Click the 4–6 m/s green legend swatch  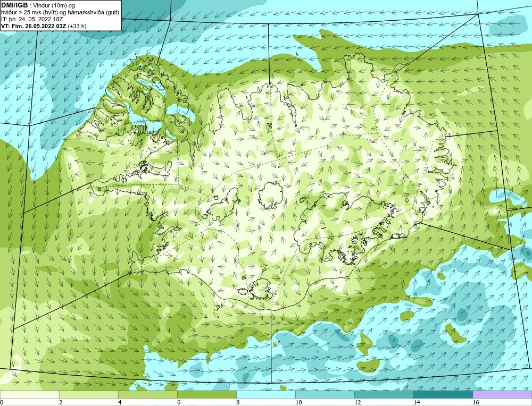pyautogui.click(x=147, y=394)
